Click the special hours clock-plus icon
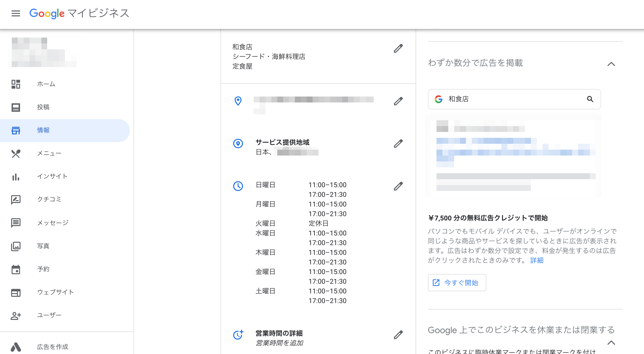644x354 pixels. point(238,335)
